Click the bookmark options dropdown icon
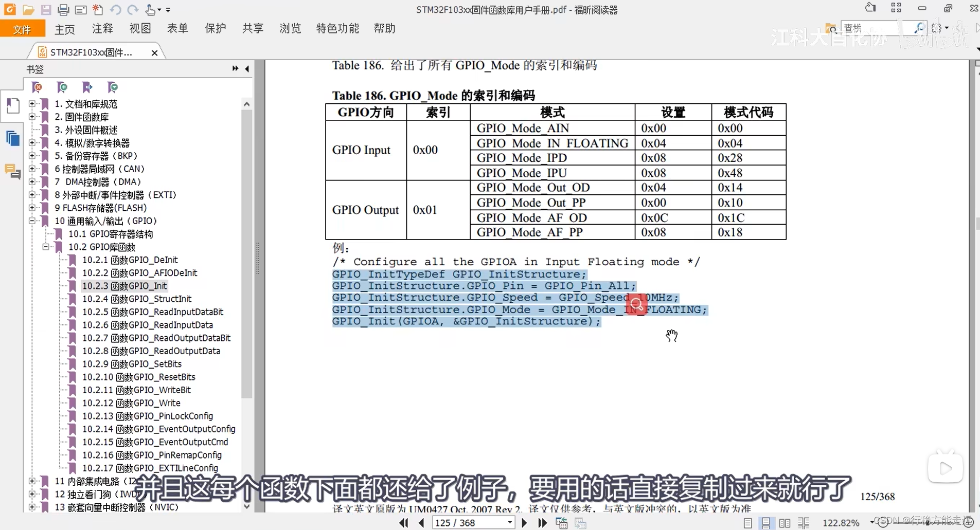Screen dimensions: 980x530 [112, 87]
